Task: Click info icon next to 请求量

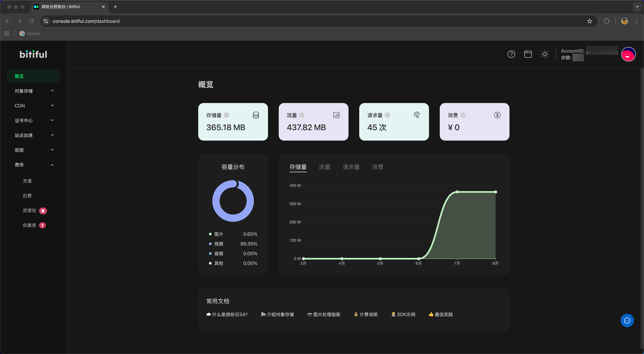Action: tap(387, 115)
